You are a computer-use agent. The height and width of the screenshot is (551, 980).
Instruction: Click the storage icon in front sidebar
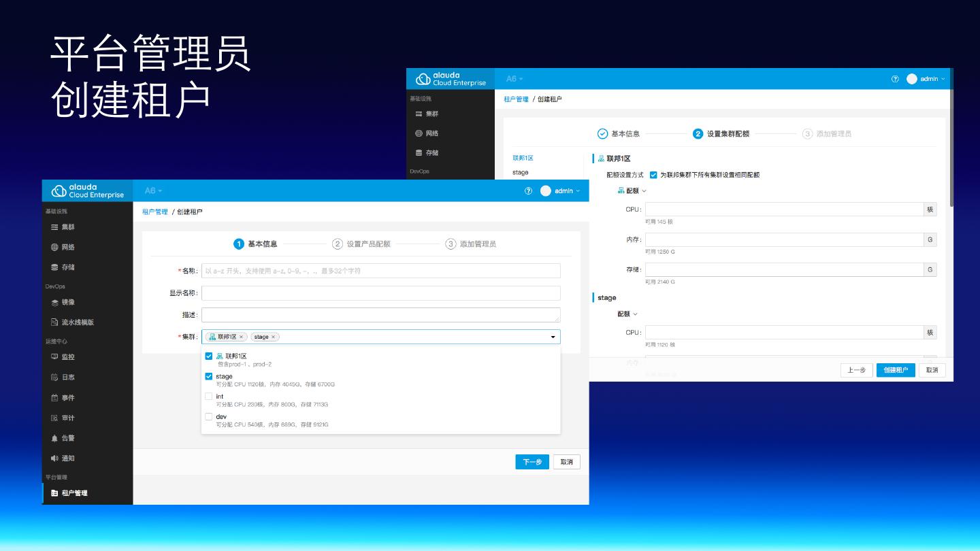(x=54, y=267)
